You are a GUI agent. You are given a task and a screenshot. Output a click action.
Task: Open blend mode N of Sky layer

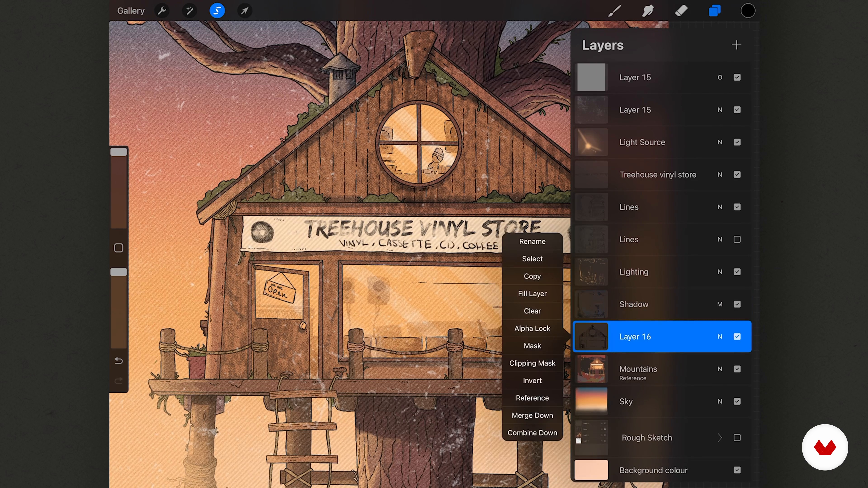pos(720,401)
